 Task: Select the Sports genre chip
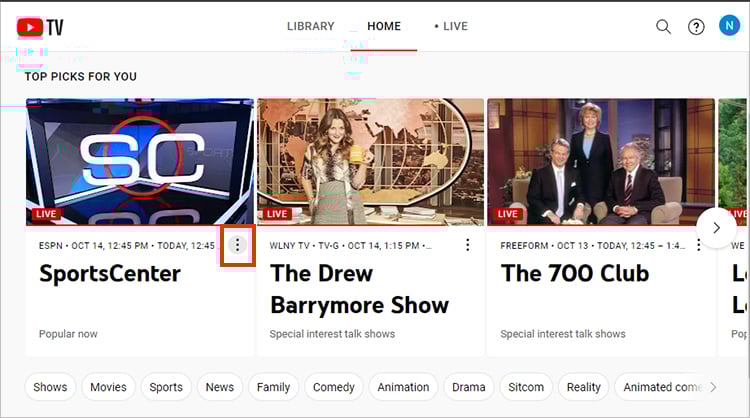click(x=166, y=387)
